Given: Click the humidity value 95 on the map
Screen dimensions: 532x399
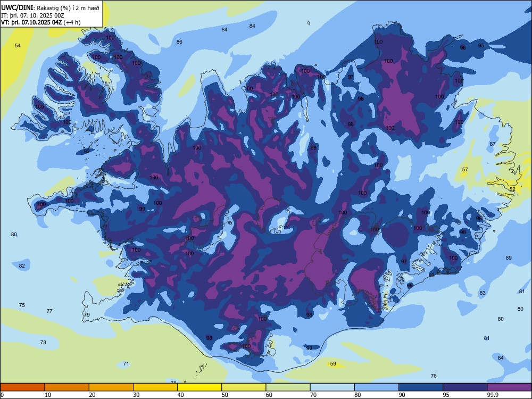Looking at the screenshot, I should pos(481,45).
